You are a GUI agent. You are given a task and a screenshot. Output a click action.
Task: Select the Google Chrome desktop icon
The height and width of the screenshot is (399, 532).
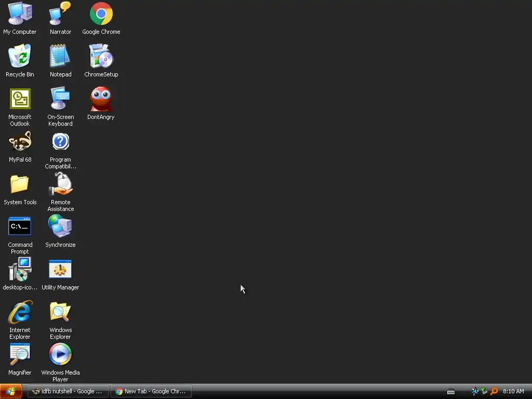pos(101,14)
